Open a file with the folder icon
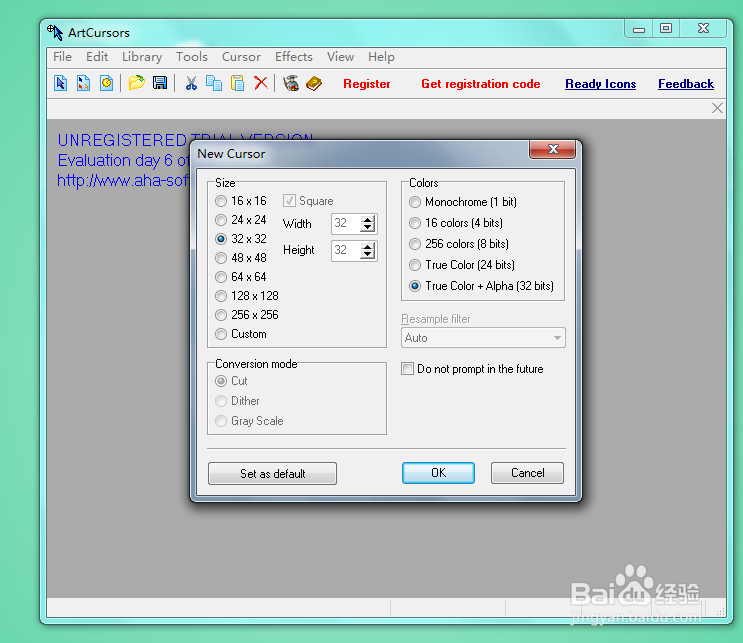Viewport: 743px width, 643px height. click(136, 83)
